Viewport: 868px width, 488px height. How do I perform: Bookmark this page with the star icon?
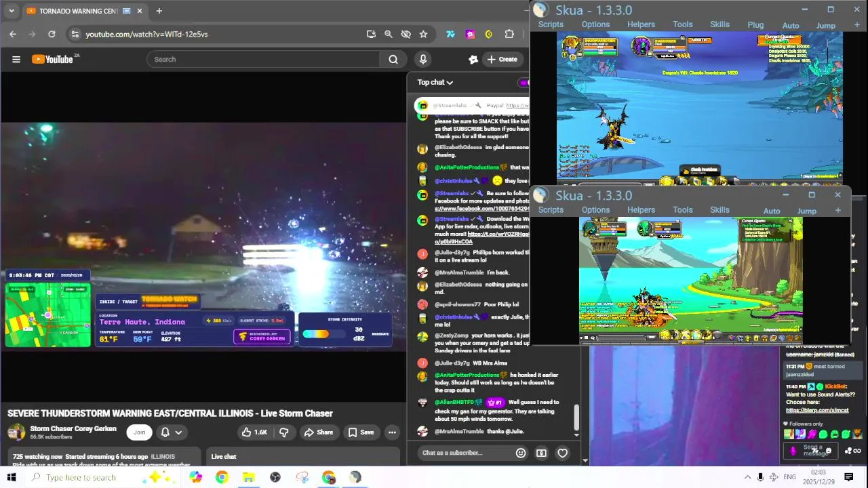point(424,34)
